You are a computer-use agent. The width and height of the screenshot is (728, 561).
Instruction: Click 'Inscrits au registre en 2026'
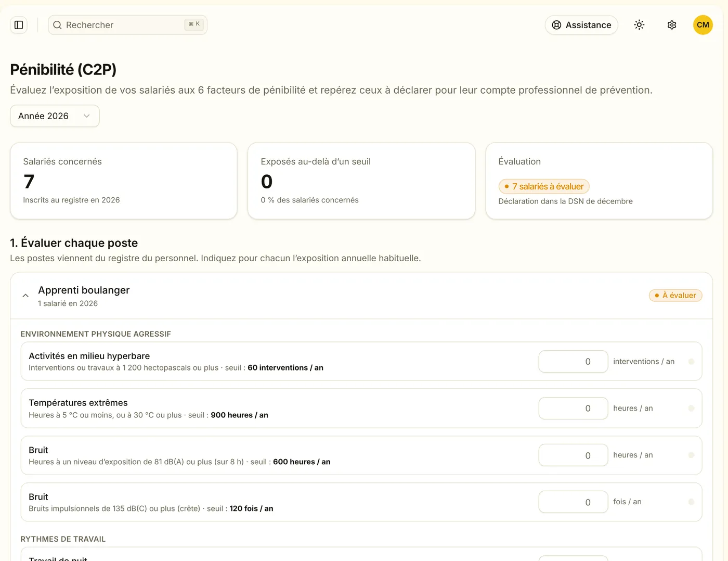[71, 200]
